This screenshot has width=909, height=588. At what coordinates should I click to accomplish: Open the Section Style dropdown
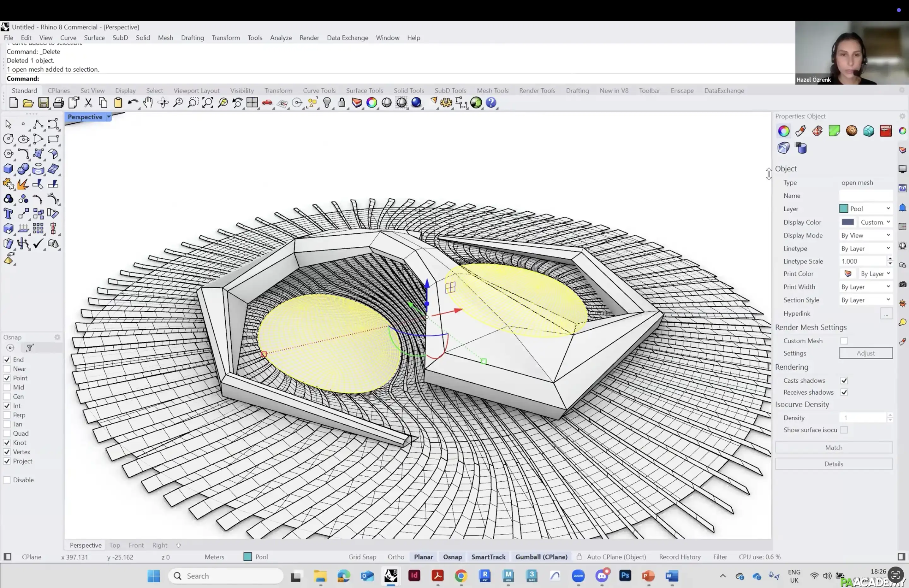(865, 300)
